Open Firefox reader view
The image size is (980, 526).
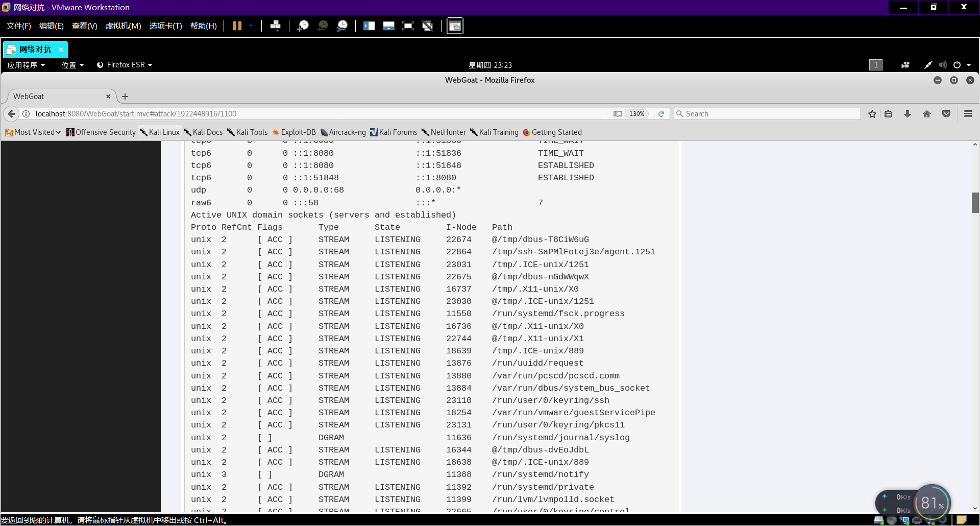pos(617,114)
